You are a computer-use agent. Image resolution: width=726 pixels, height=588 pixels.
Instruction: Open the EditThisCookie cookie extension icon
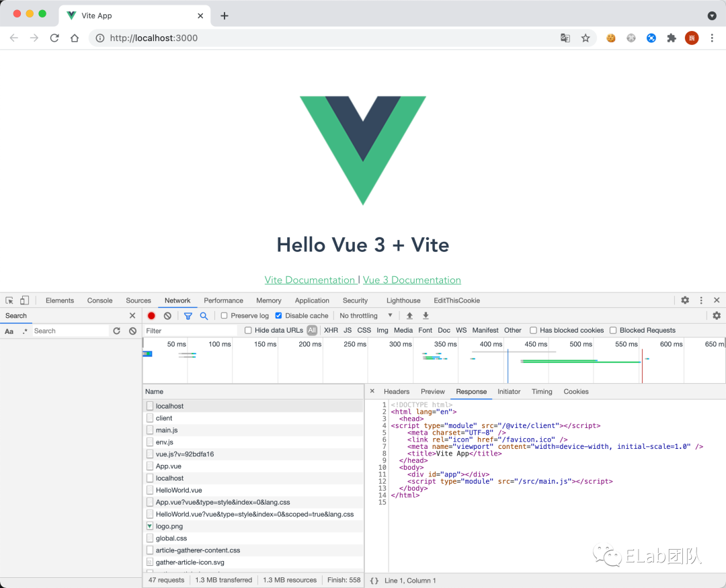tap(611, 38)
